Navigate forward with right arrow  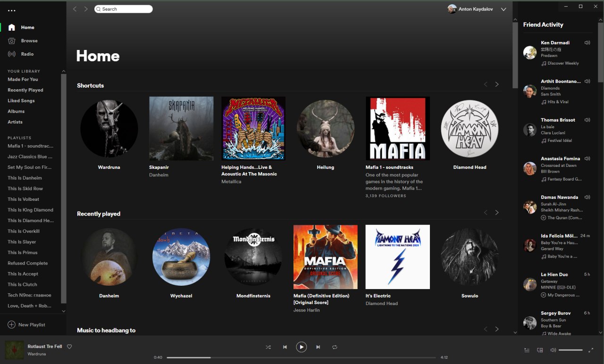[86, 9]
